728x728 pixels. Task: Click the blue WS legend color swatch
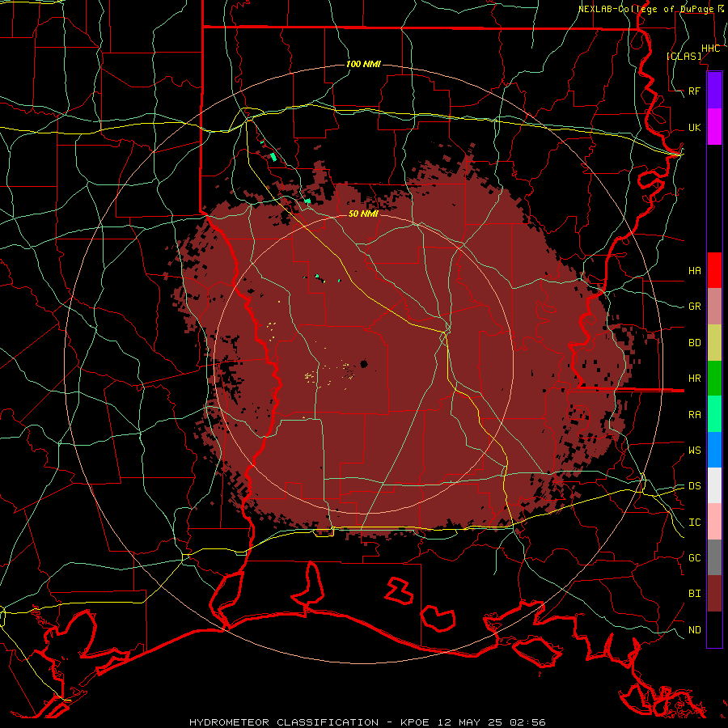pyautogui.click(x=714, y=450)
